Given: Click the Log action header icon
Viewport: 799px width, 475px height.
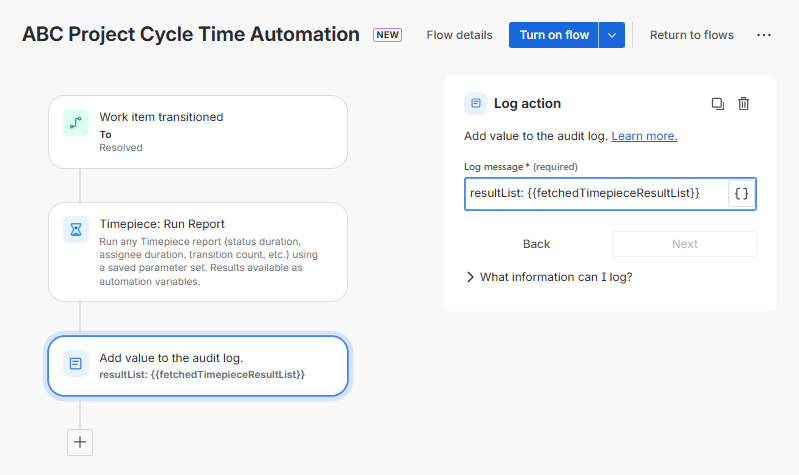Looking at the screenshot, I should pyautogui.click(x=475, y=103).
